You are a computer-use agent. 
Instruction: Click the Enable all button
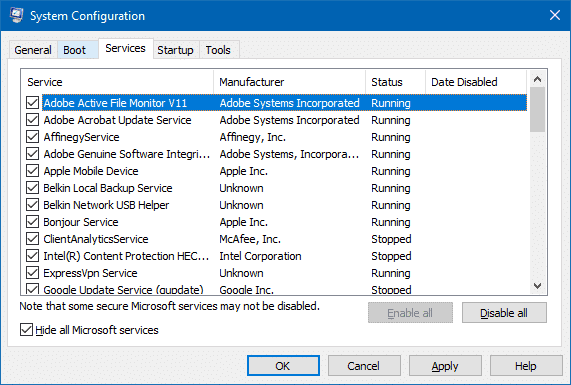(x=410, y=313)
